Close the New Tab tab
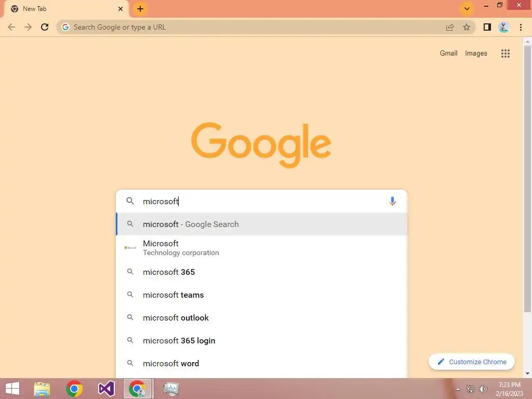The image size is (532, 399). 121,9
